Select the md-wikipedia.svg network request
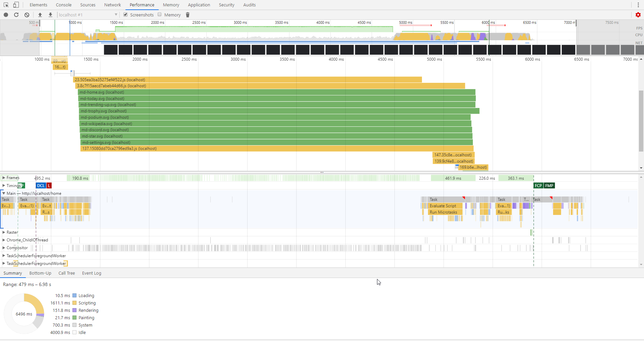 coord(275,124)
